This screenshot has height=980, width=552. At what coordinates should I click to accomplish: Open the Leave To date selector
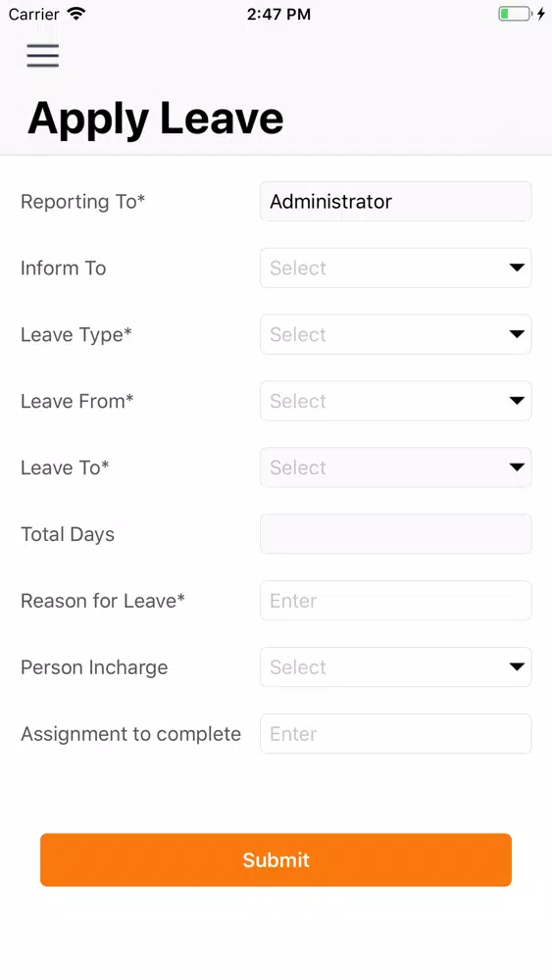pos(396,467)
